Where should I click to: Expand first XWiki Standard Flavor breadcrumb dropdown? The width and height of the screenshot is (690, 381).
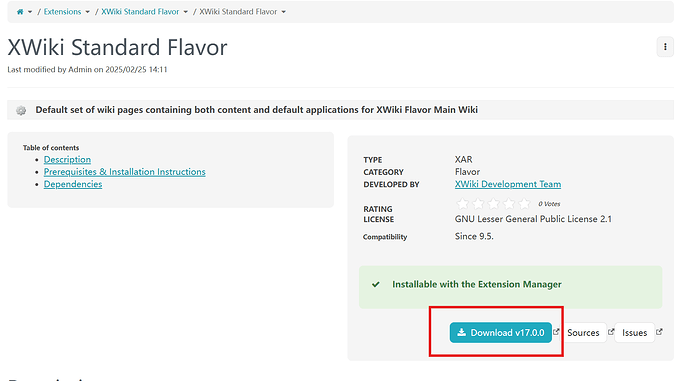tap(185, 12)
